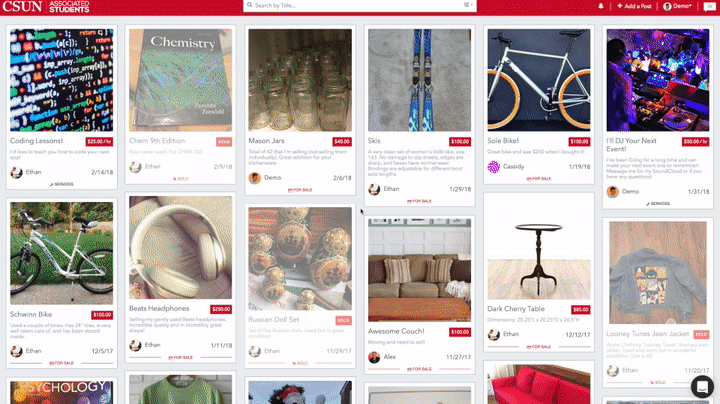720x404 pixels.
Task: Open the notifications bell icon
Action: (601, 6)
